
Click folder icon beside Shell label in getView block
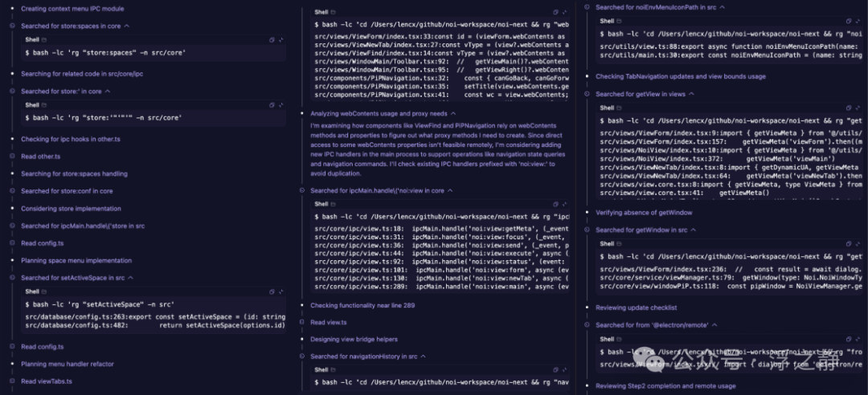(619, 108)
